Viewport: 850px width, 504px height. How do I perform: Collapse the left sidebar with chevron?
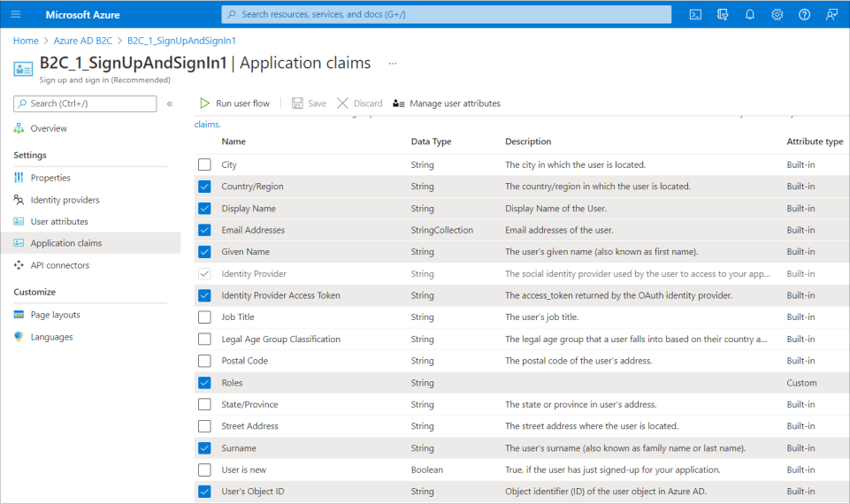170,103
